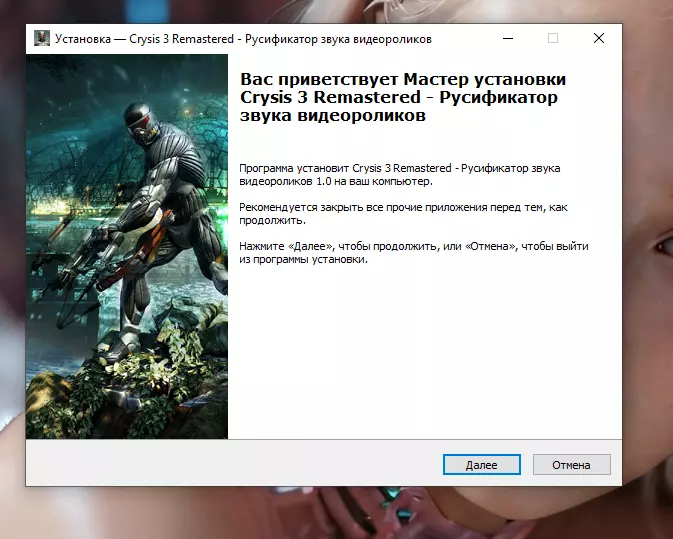
Task: Click the Отмена button to exit
Action: tap(571, 465)
